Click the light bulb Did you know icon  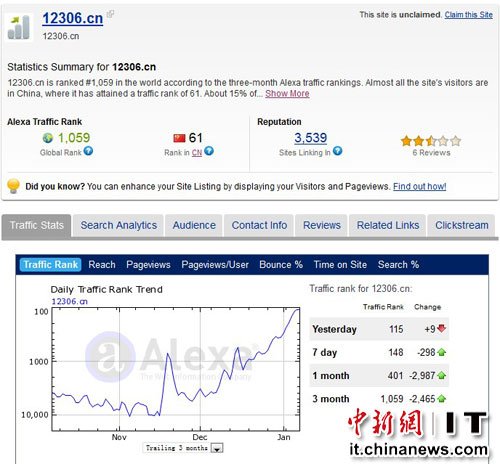pos(14,186)
